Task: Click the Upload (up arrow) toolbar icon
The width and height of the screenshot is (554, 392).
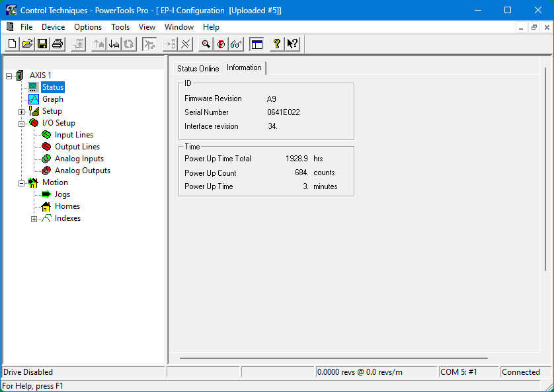Action: point(99,44)
